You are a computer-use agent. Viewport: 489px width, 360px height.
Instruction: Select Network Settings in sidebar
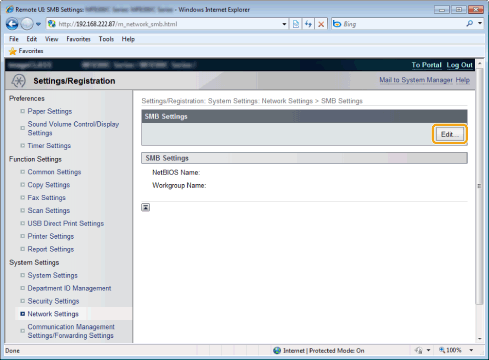click(x=53, y=314)
